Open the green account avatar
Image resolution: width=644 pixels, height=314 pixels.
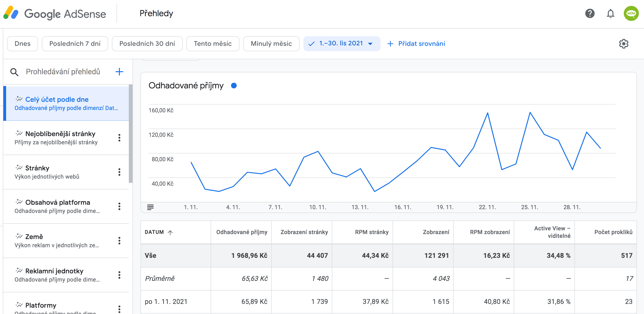click(631, 13)
